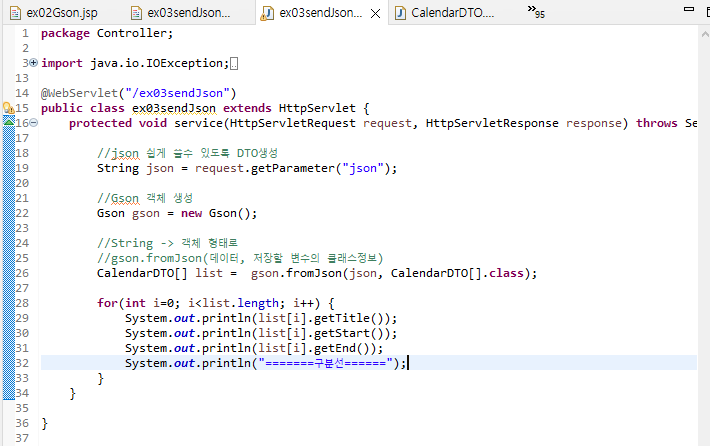Click HttpServletRequest parameter type

pos(293,123)
